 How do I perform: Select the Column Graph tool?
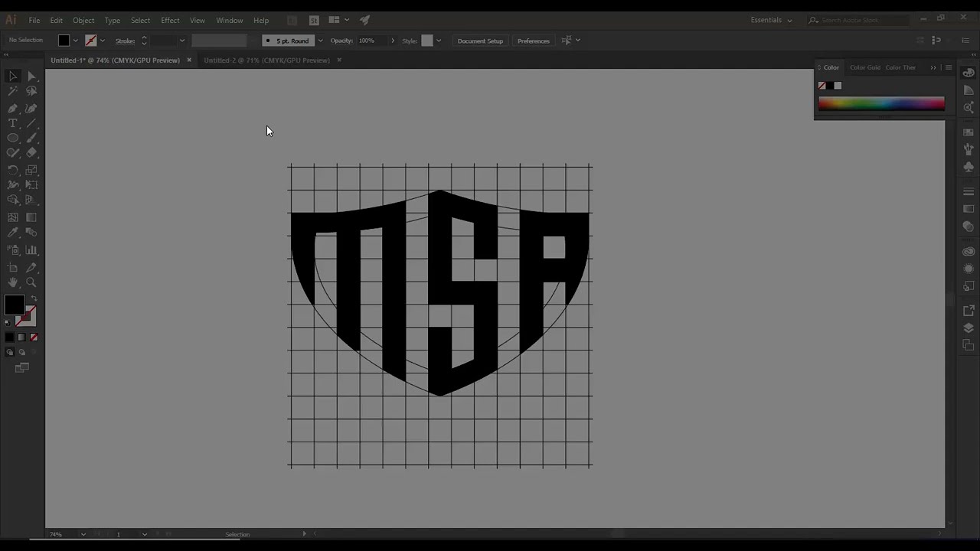[31, 250]
